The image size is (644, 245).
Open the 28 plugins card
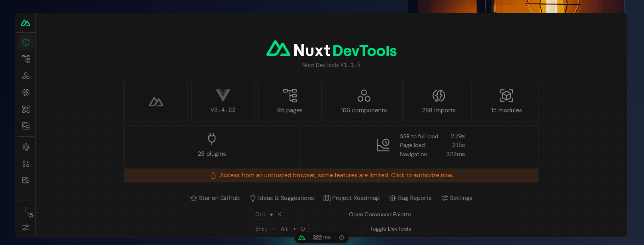point(212,145)
